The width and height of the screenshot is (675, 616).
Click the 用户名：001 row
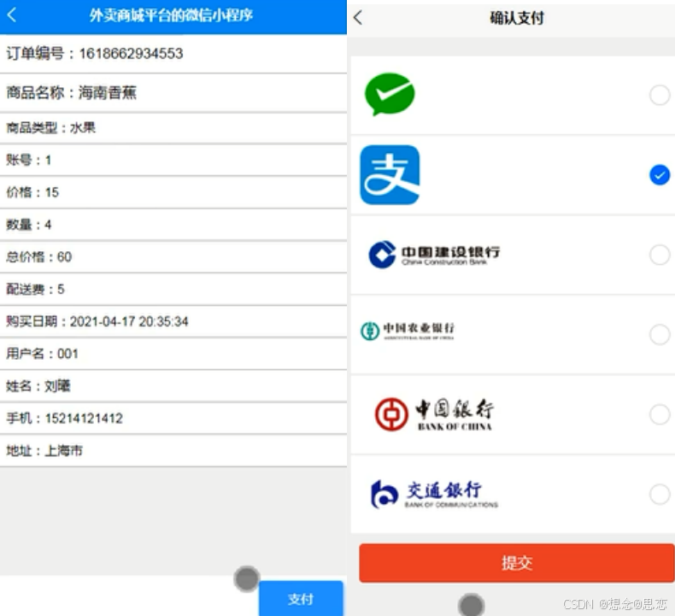173,354
